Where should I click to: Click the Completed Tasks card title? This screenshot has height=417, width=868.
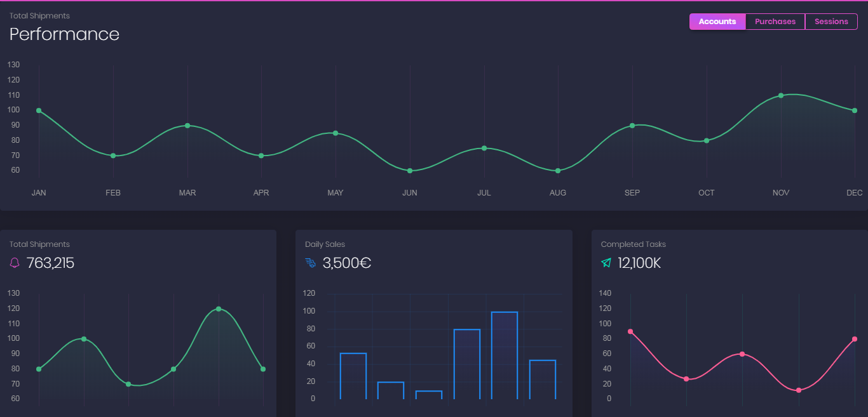pos(634,244)
